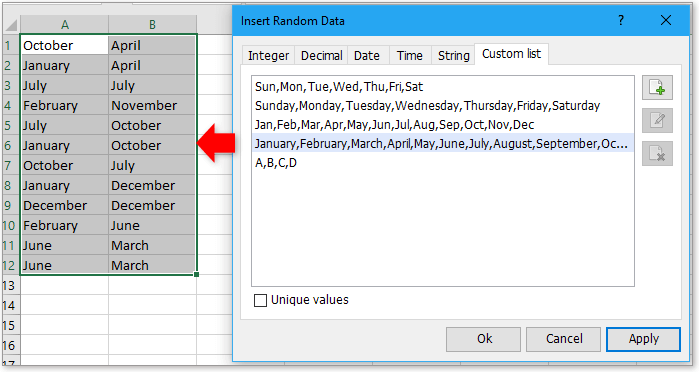Image resolution: width=699 pixels, height=372 pixels.
Task: Click cell A4 containing February
Action: click(64, 105)
